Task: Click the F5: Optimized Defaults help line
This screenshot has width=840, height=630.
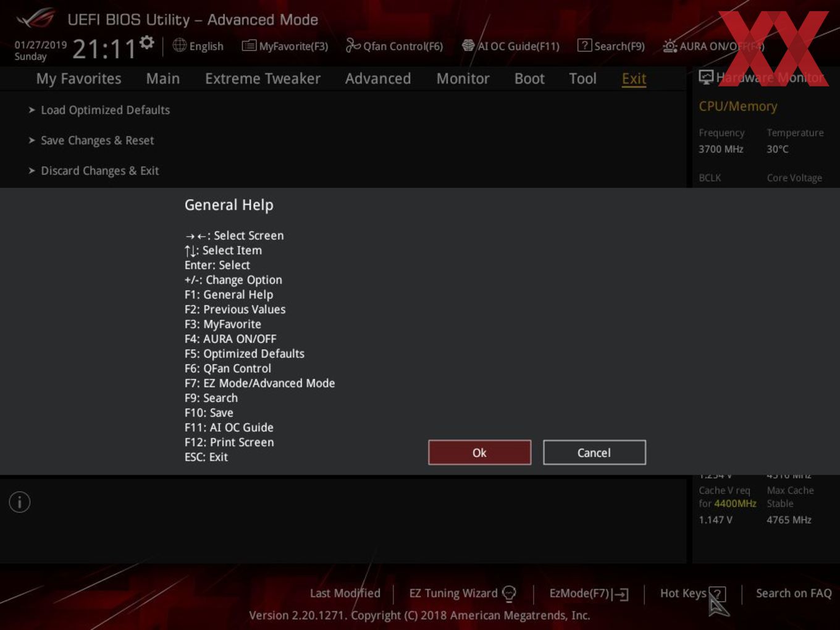Action: pyautogui.click(x=244, y=354)
